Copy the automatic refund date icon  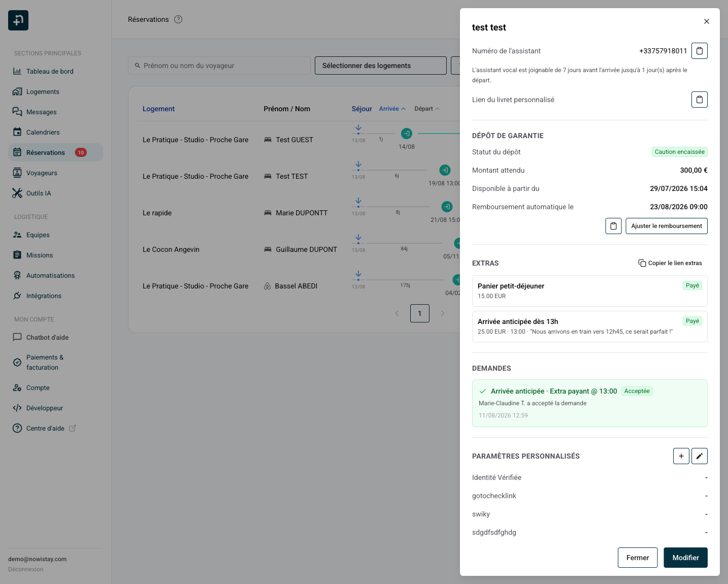pos(613,226)
